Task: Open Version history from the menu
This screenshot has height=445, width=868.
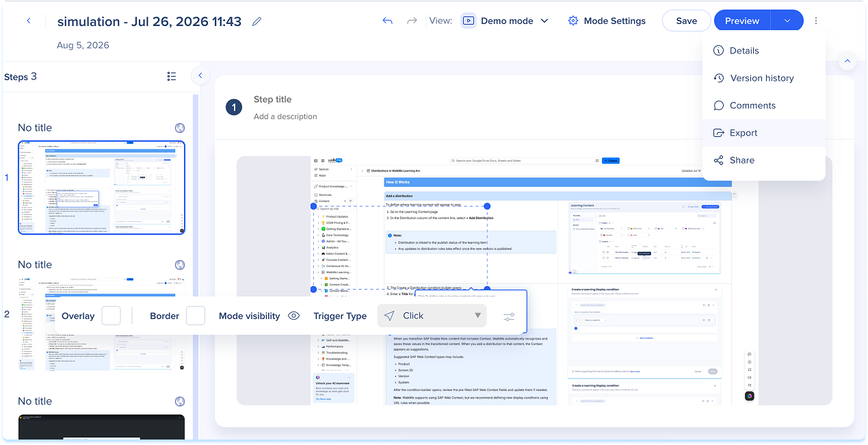Action: click(x=764, y=78)
